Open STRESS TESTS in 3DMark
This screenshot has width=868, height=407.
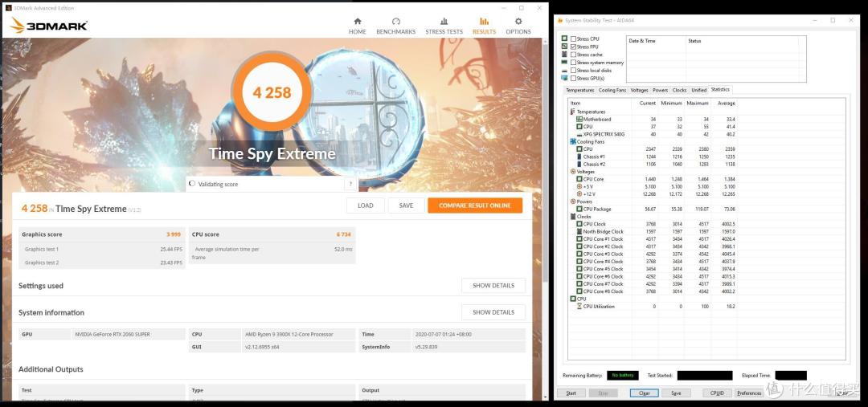click(444, 26)
